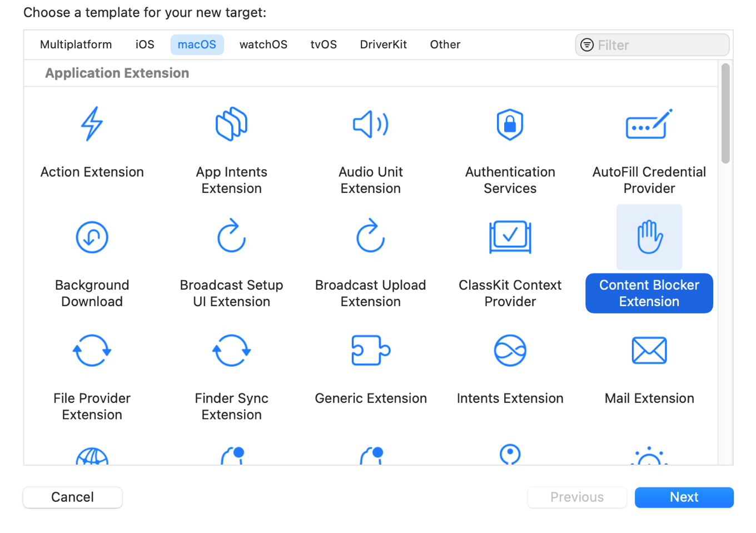The height and width of the screenshot is (533, 756).
Task: Click the Next button
Action: tap(684, 497)
